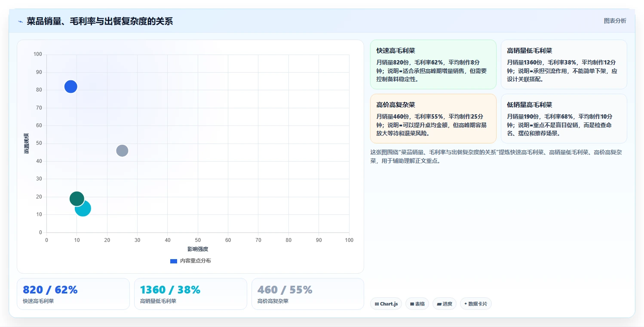
Task: Click the 1360 / 38% stat card
Action: [x=190, y=294]
